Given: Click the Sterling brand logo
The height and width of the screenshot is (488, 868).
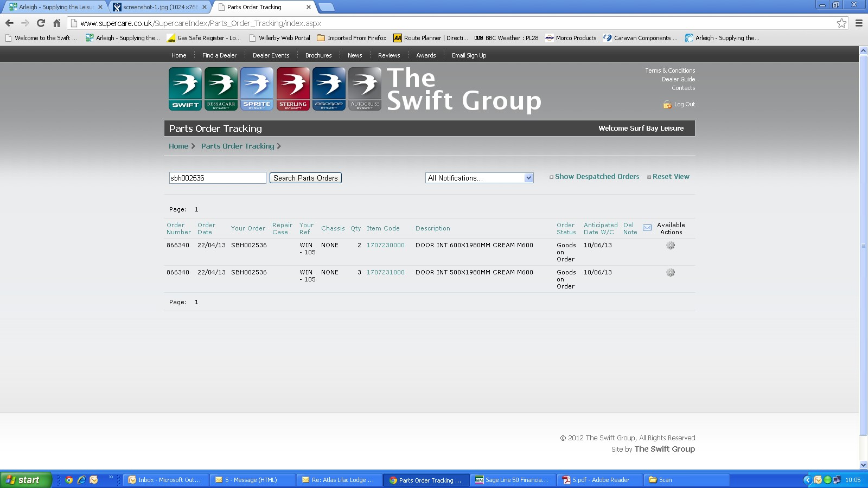Looking at the screenshot, I should click(x=293, y=89).
